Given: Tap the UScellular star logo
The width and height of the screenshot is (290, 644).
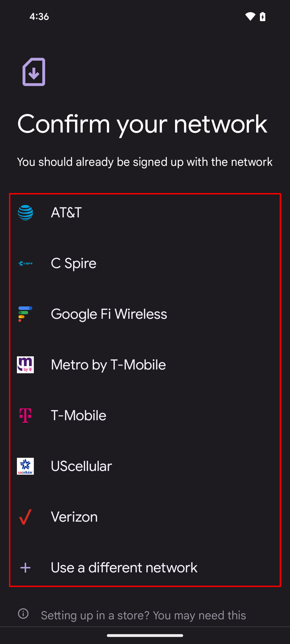Looking at the screenshot, I should tap(25, 466).
